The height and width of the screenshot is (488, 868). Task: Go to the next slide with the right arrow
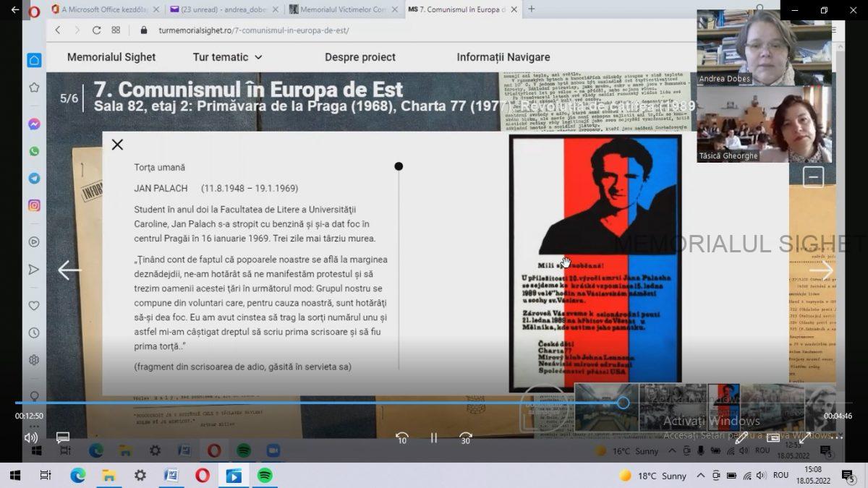pyautogui.click(x=821, y=270)
